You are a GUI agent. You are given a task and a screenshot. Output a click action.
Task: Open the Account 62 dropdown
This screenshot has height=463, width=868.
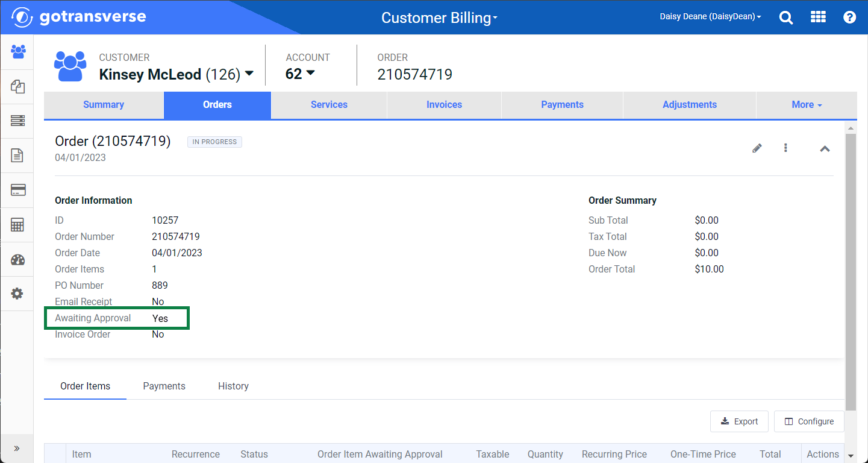coord(311,73)
